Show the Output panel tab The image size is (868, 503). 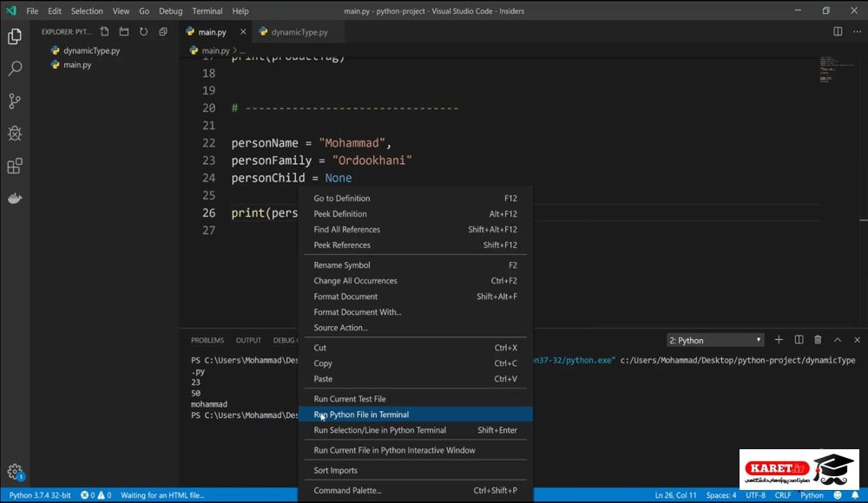248,340
